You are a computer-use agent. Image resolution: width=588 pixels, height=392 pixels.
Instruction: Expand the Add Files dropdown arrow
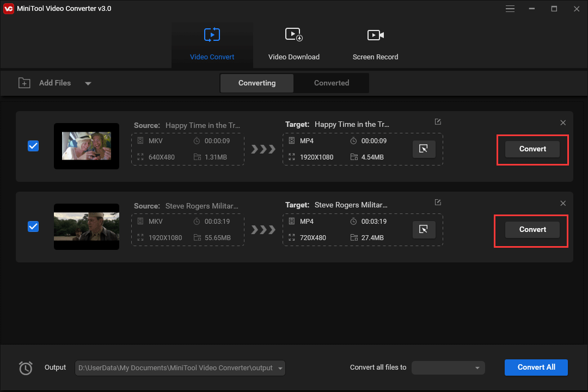(x=88, y=83)
